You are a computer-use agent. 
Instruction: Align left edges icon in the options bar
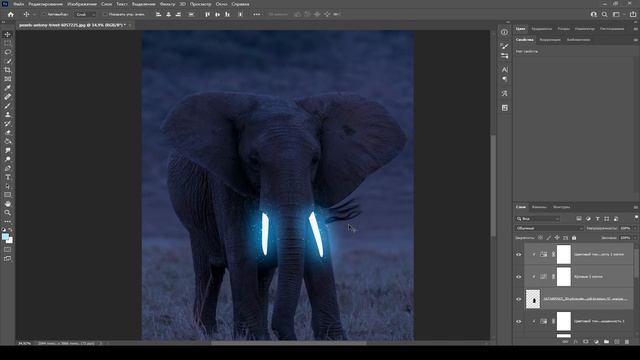point(158,14)
